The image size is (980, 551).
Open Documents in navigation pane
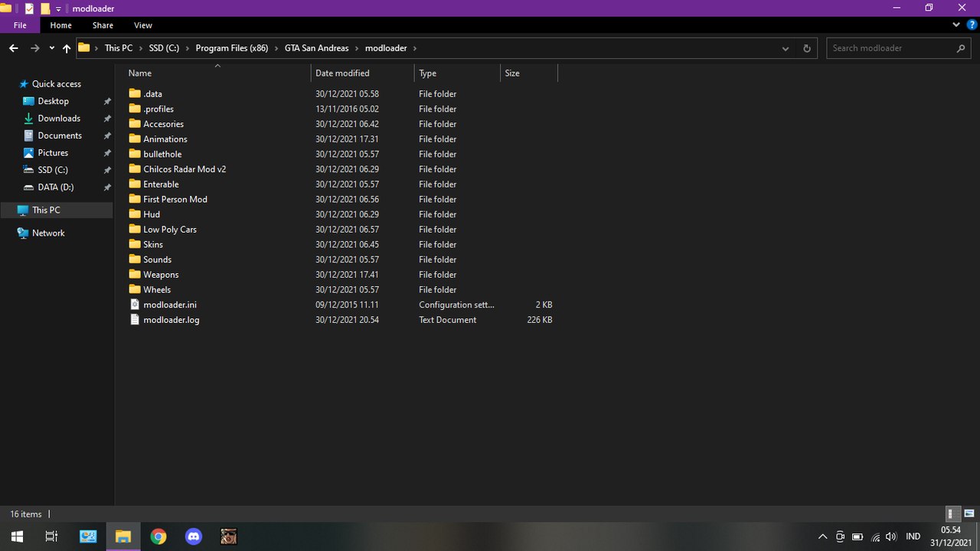click(60, 135)
